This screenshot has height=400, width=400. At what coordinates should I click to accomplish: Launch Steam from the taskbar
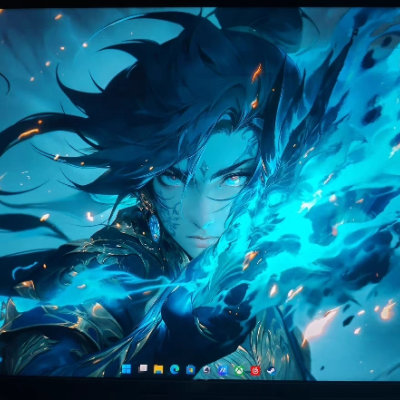[271, 370]
